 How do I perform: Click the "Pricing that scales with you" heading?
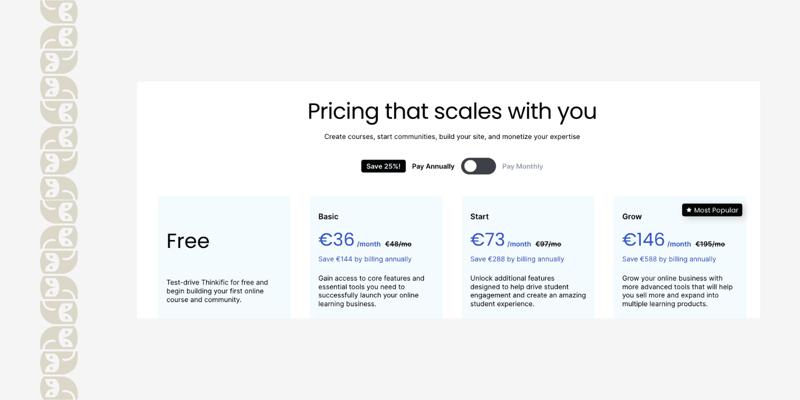click(x=452, y=111)
